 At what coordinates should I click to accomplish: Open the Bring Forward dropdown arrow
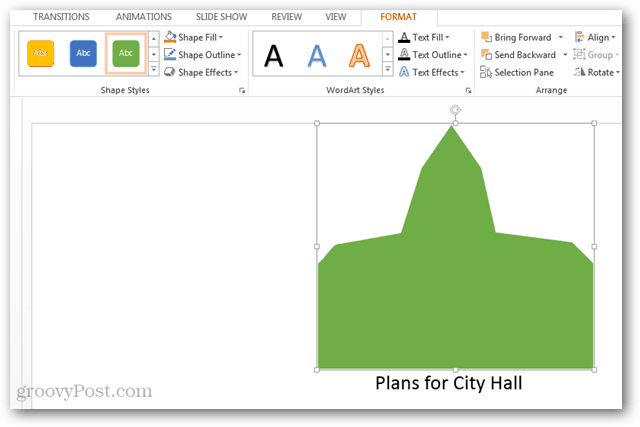[x=561, y=38]
